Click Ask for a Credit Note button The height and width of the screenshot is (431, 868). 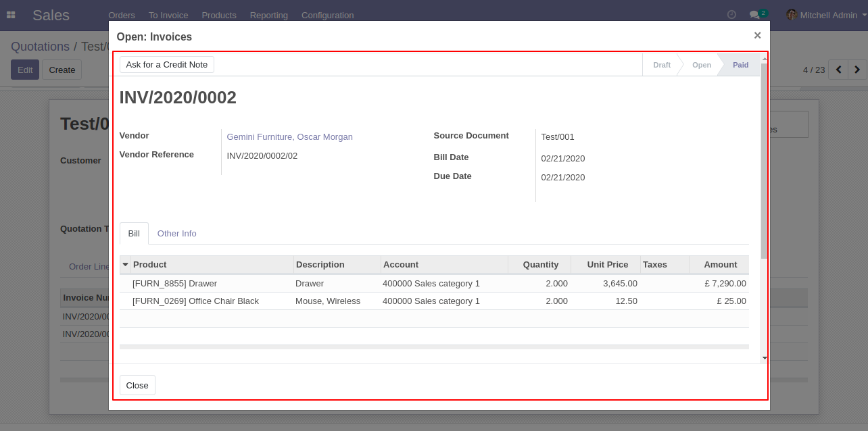point(167,64)
